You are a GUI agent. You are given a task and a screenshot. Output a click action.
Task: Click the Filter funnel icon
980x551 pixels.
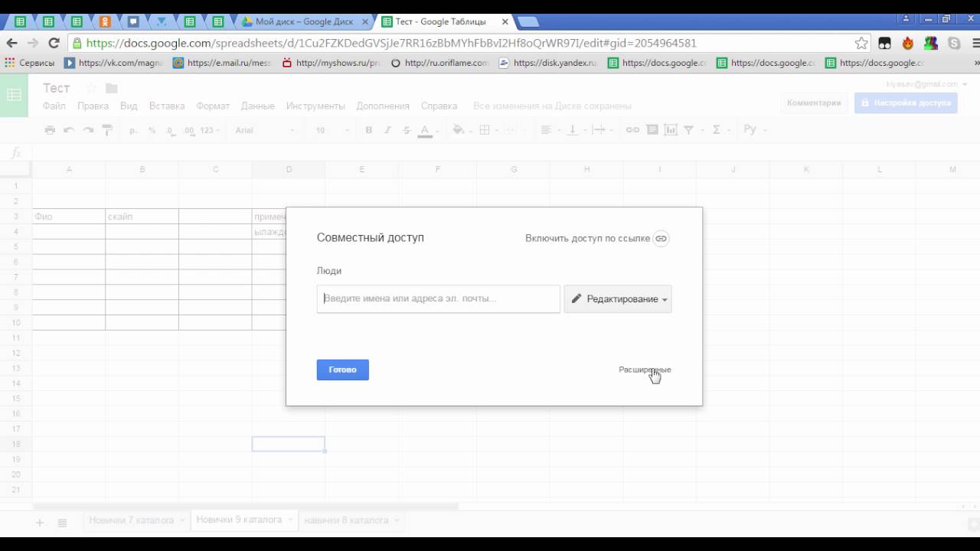tap(690, 130)
